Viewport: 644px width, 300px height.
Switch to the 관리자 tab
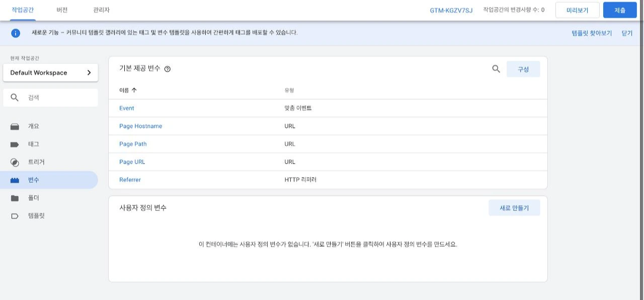(x=101, y=10)
